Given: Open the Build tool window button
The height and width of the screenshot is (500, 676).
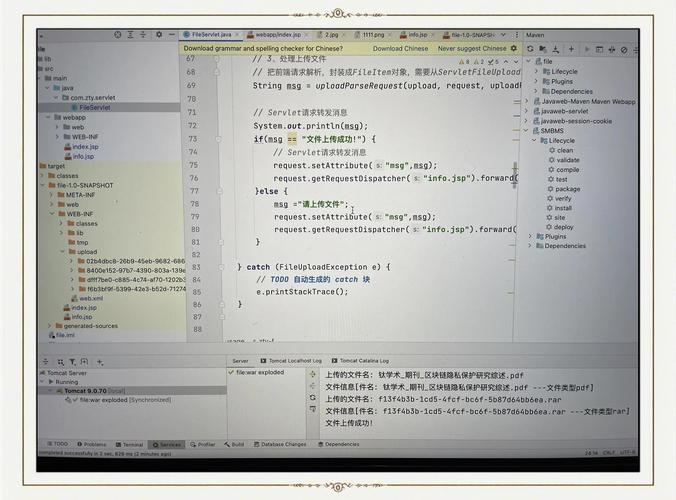Looking at the screenshot, I should (x=234, y=444).
